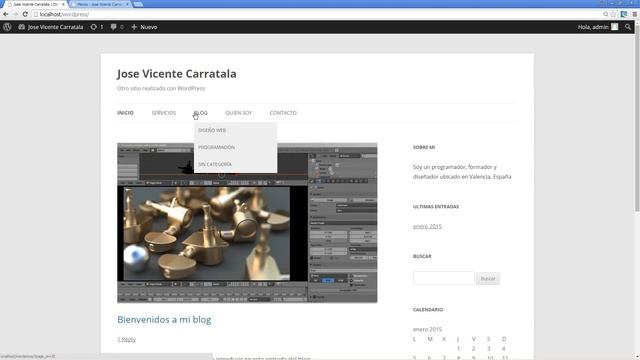Select SERVICIOS in navigation menu
640x360 pixels.
point(164,113)
